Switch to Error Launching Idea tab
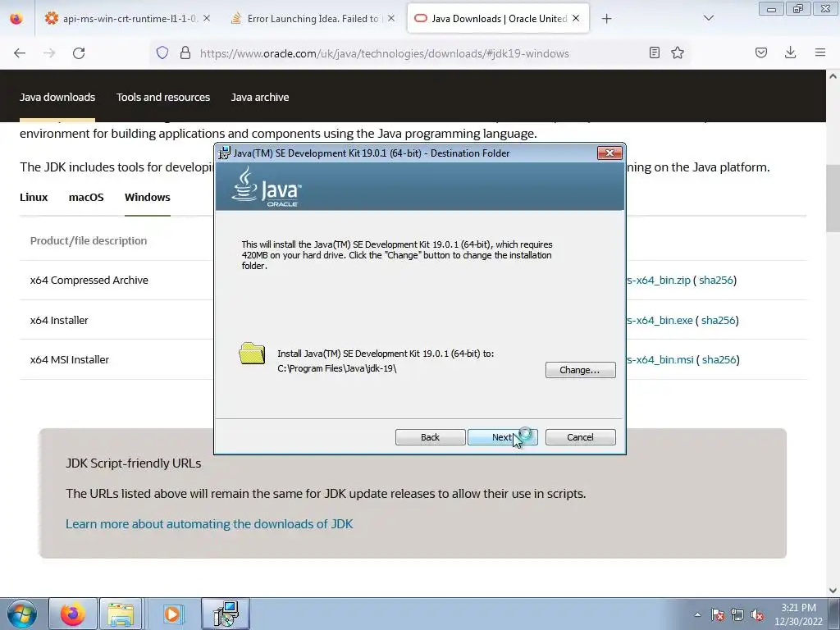Image resolution: width=840 pixels, height=630 pixels. point(313,19)
